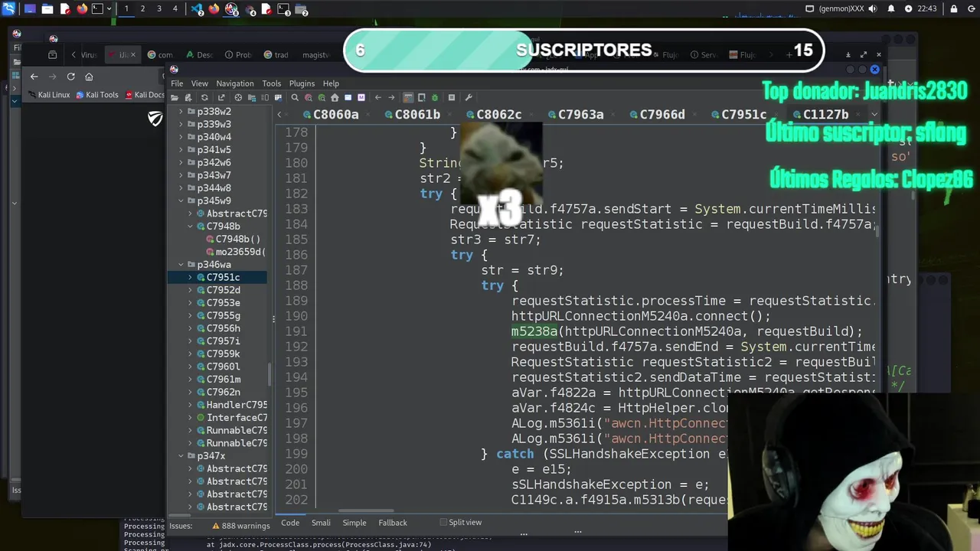980x551 pixels.
Task: Click the browser home button
Action: point(89,77)
